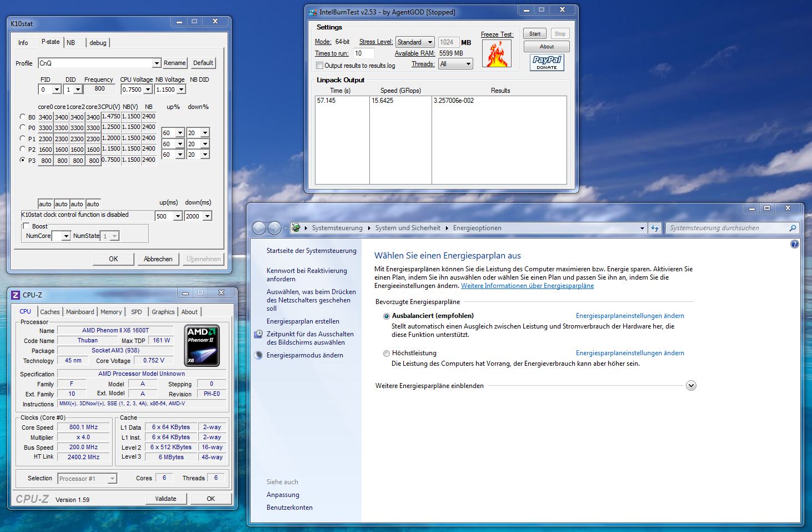Open Energiesparplan erstellen link
The height and width of the screenshot is (532, 812).
point(303,321)
